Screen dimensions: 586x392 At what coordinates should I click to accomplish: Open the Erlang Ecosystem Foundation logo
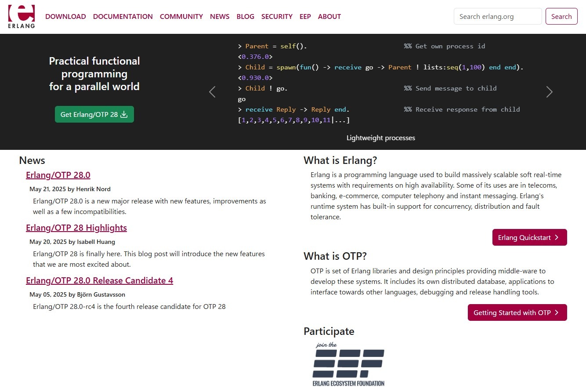pos(348,364)
